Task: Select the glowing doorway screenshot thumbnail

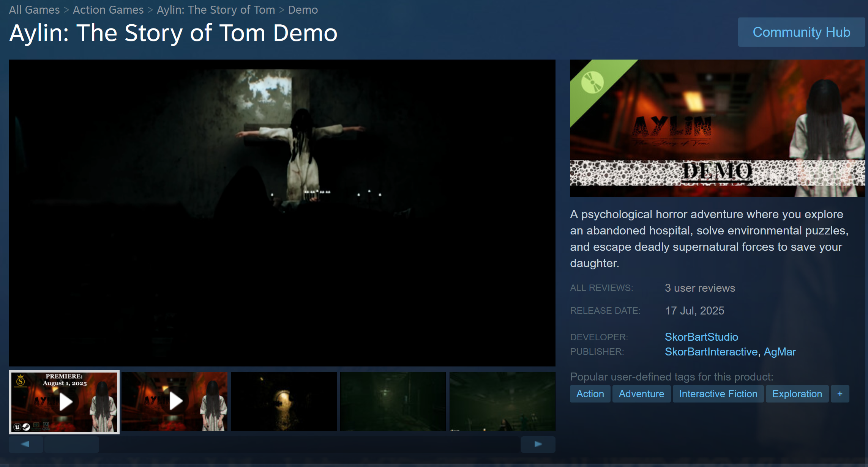Action: coord(284,401)
